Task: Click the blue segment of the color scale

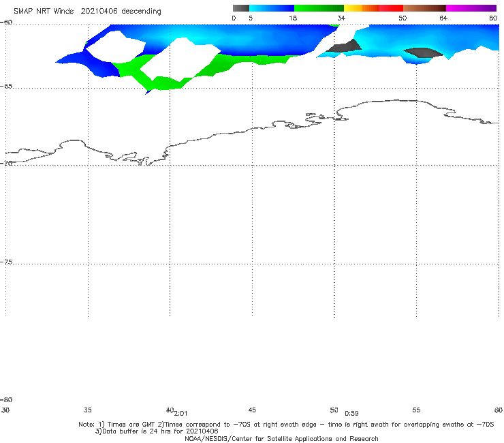Action: (272, 8)
